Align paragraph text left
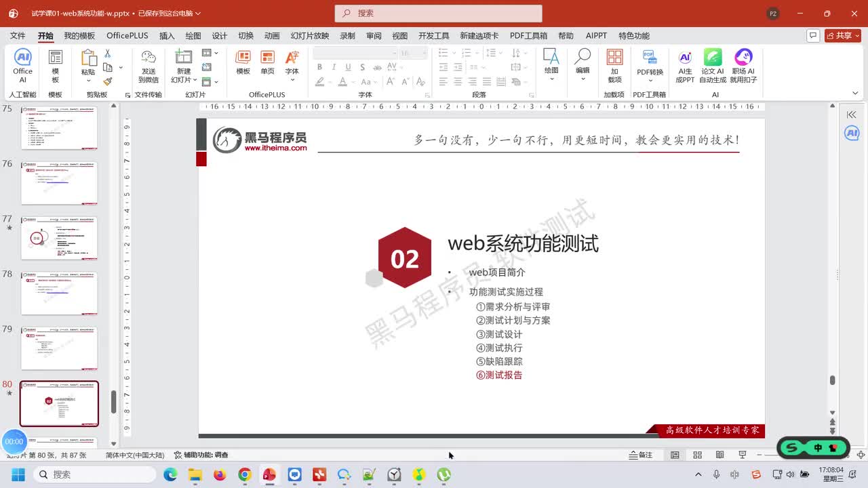868x488 pixels. pos(443,81)
